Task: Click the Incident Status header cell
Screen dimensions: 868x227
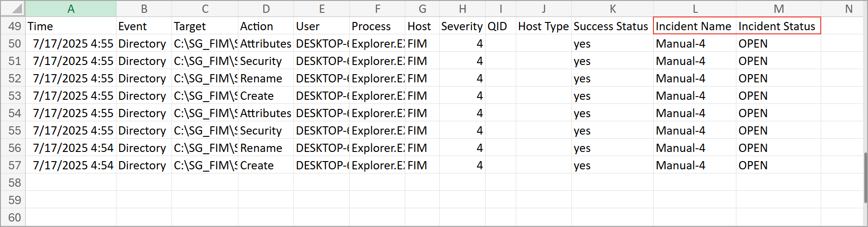Action: (778, 26)
